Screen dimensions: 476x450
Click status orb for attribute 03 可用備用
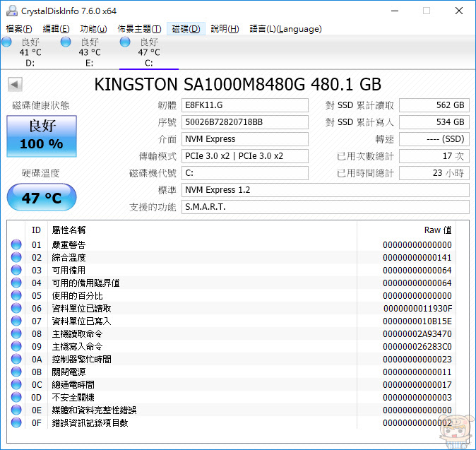16,270
